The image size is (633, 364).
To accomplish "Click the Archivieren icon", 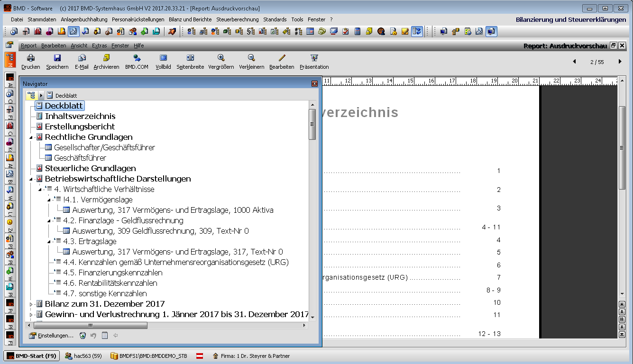I will [x=106, y=58].
